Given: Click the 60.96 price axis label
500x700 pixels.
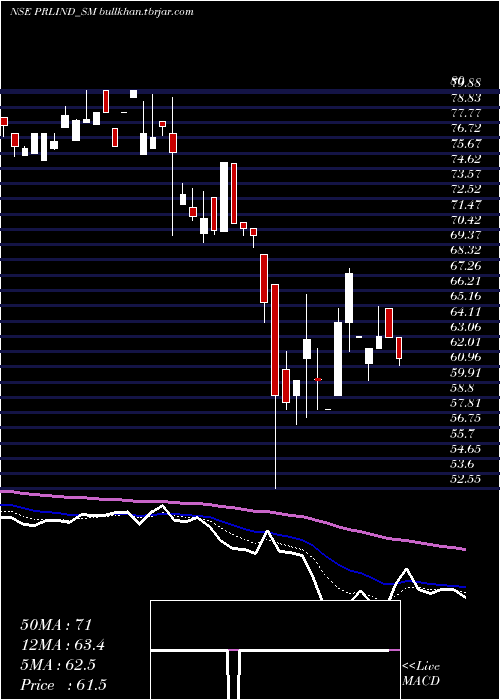Looking at the screenshot, I should click(465, 357).
